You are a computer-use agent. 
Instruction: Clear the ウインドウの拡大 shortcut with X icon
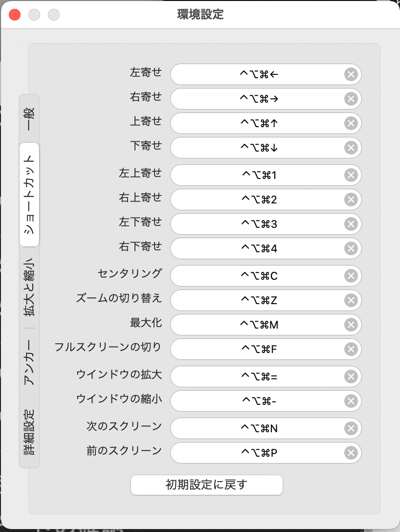(x=351, y=377)
